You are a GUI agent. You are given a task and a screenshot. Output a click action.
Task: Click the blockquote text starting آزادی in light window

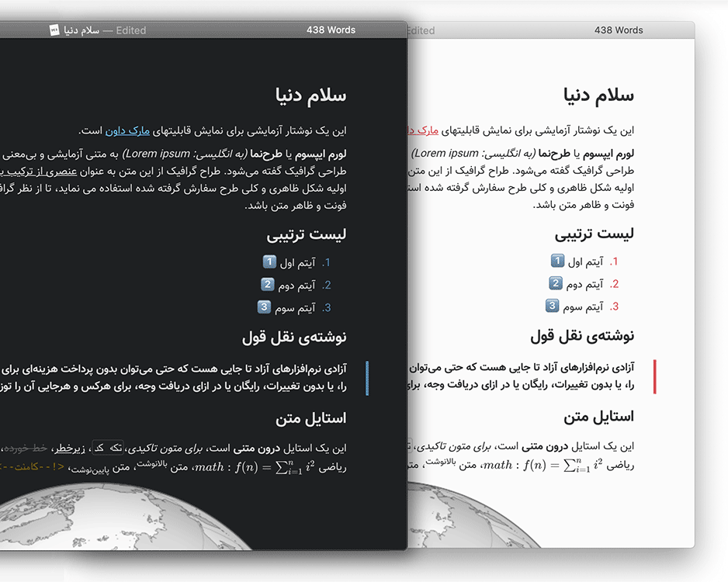[522, 376]
